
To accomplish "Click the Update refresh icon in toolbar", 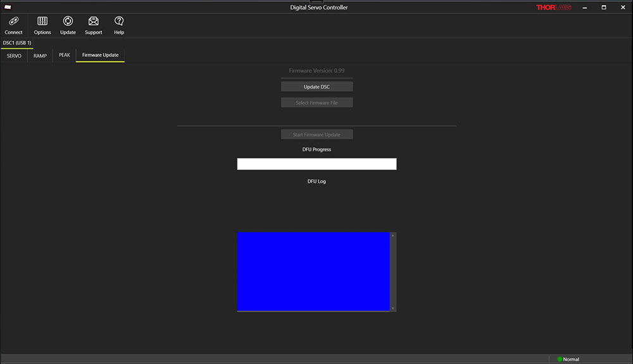I will [x=68, y=22].
